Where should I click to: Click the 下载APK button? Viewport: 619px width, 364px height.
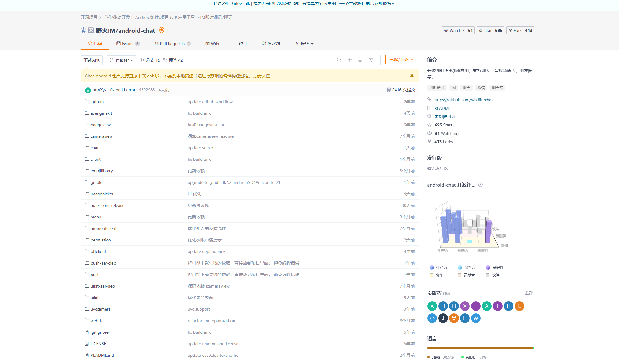(x=92, y=60)
